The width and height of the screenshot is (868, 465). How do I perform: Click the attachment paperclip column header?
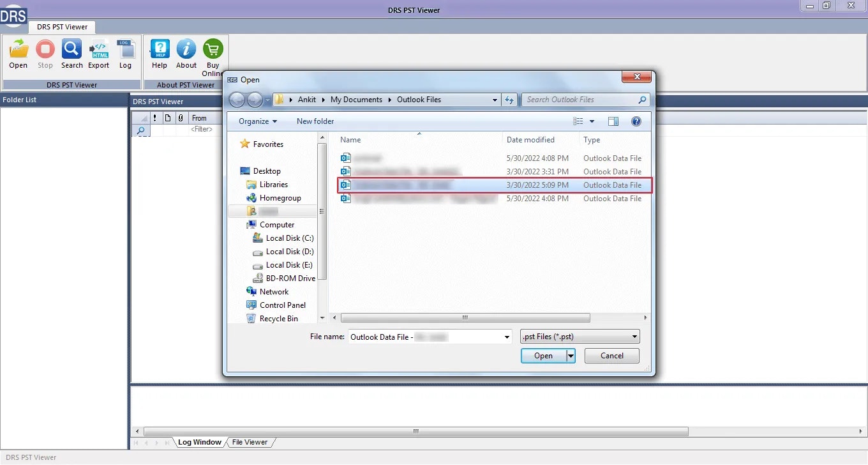click(x=181, y=118)
